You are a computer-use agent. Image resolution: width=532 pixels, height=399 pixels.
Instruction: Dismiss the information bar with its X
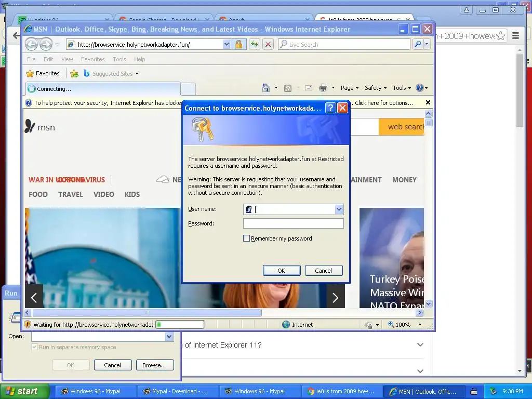(x=428, y=102)
